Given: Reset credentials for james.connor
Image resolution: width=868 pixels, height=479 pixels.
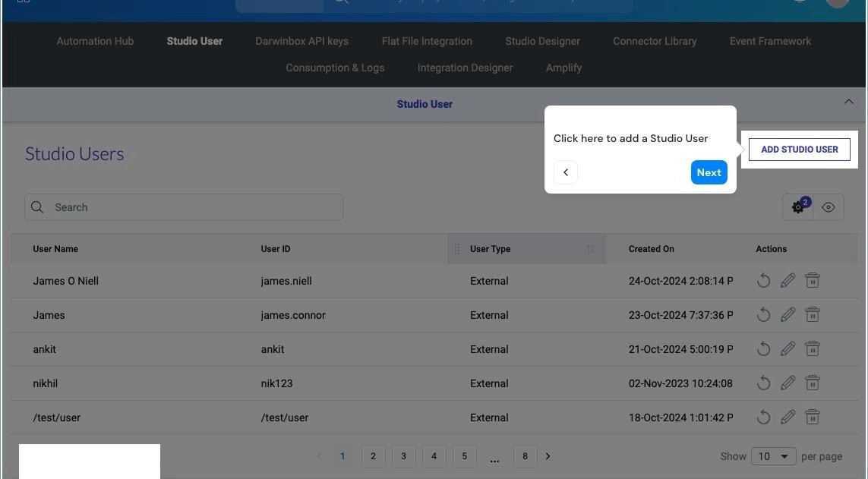Looking at the screenshot, I should (763, 315).
